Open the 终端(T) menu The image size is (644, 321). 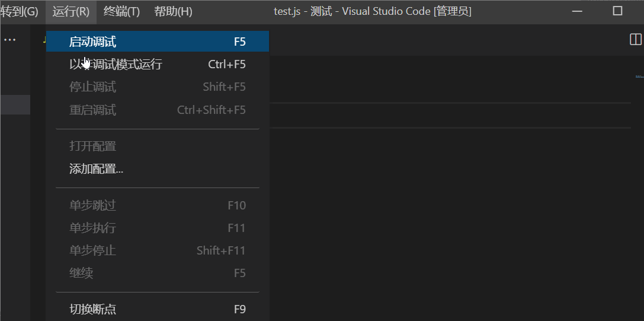point(121,11)
